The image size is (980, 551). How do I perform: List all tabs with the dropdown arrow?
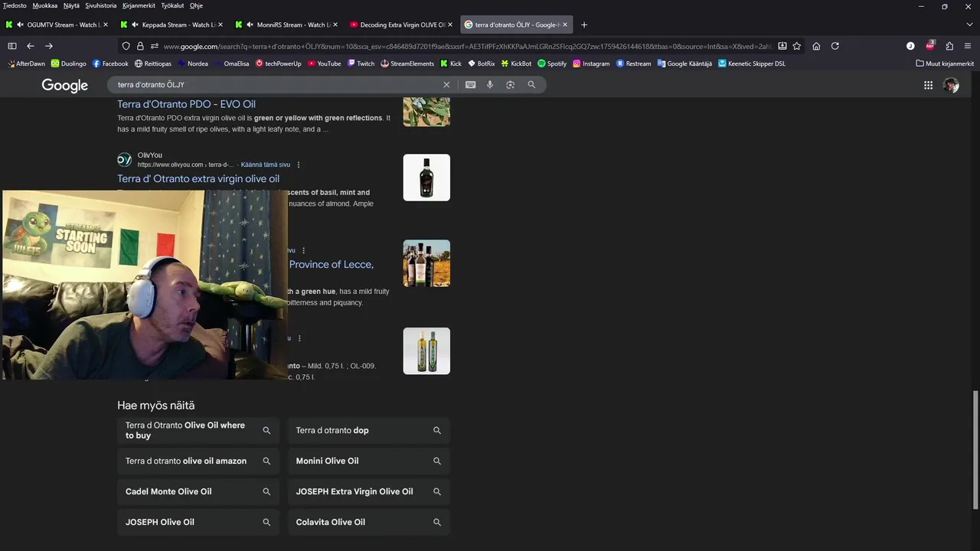pyautogui.click(x=969, y=24)
